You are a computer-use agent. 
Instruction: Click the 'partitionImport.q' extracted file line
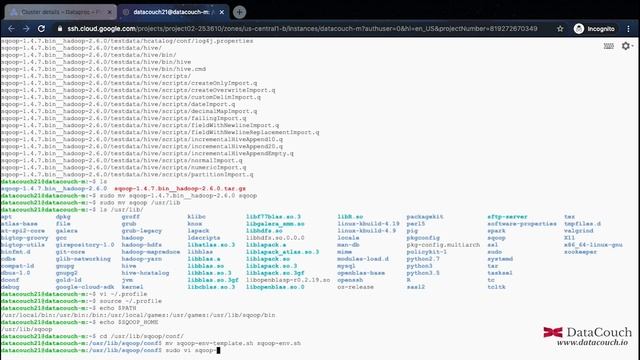[127, 174]
